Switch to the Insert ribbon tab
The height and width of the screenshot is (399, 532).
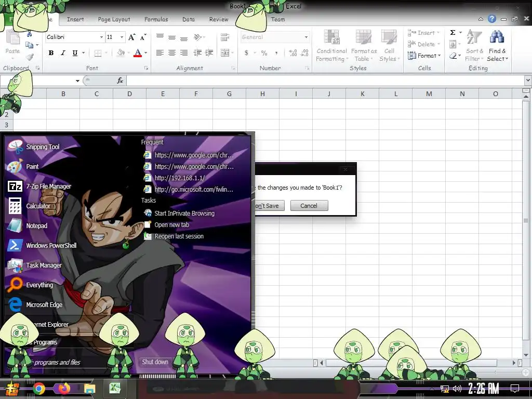75,19
